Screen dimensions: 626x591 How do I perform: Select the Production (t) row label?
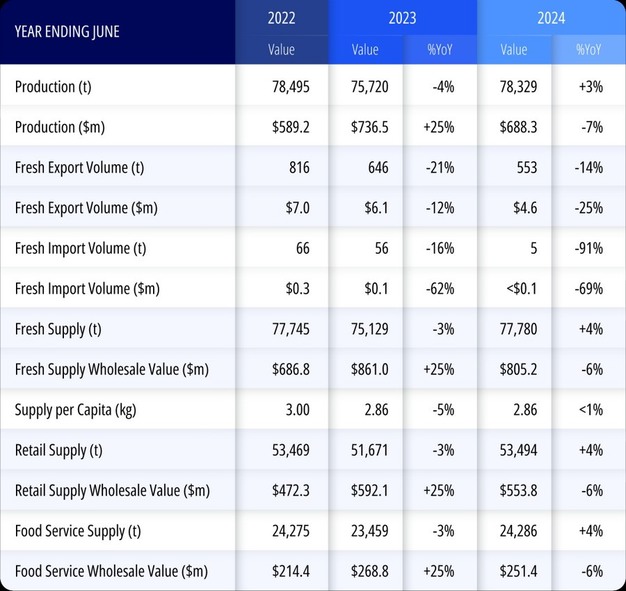click(x=53, y=87)
